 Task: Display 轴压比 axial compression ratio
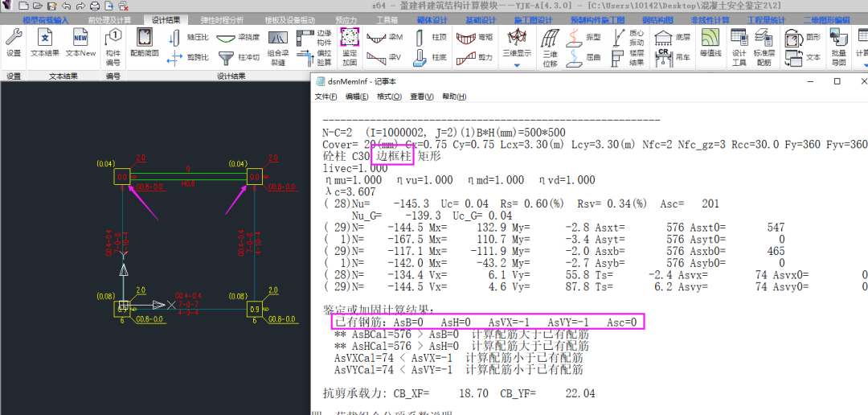point(188,39)
